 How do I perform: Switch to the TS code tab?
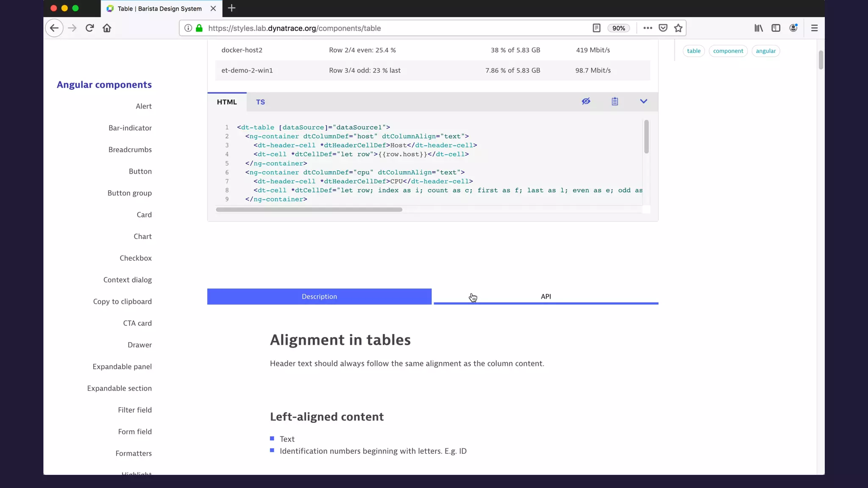260,102
